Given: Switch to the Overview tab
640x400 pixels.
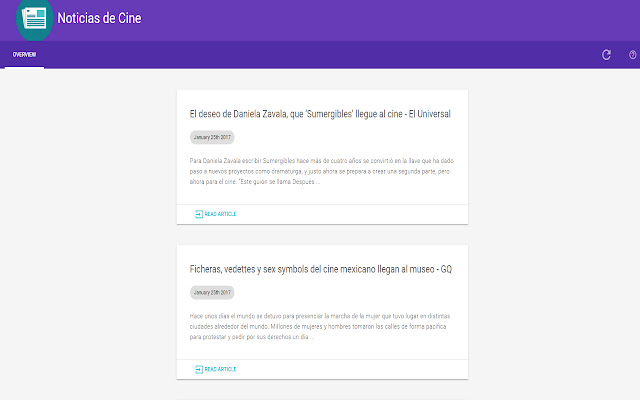Looking at the screenshot, I should point(24,55).
